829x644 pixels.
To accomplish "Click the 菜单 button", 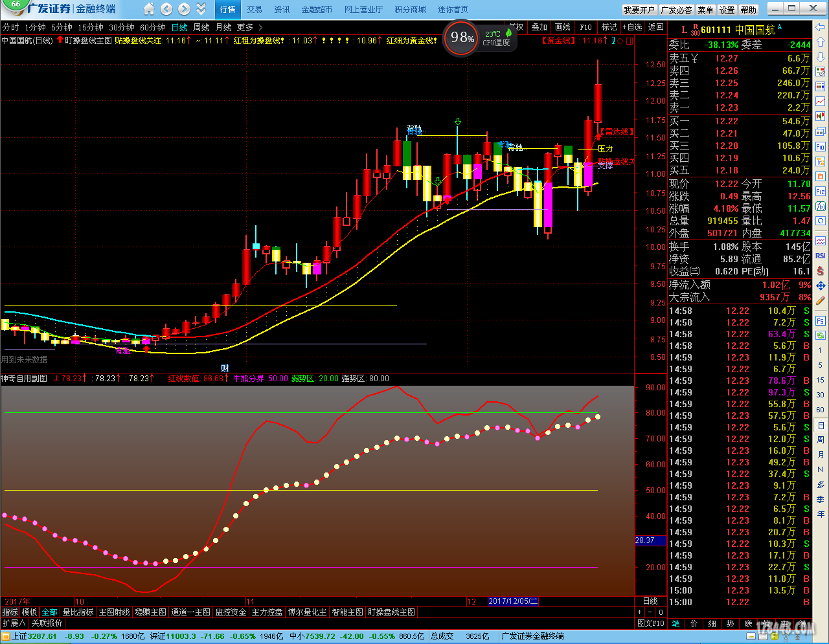I will 705,10.
